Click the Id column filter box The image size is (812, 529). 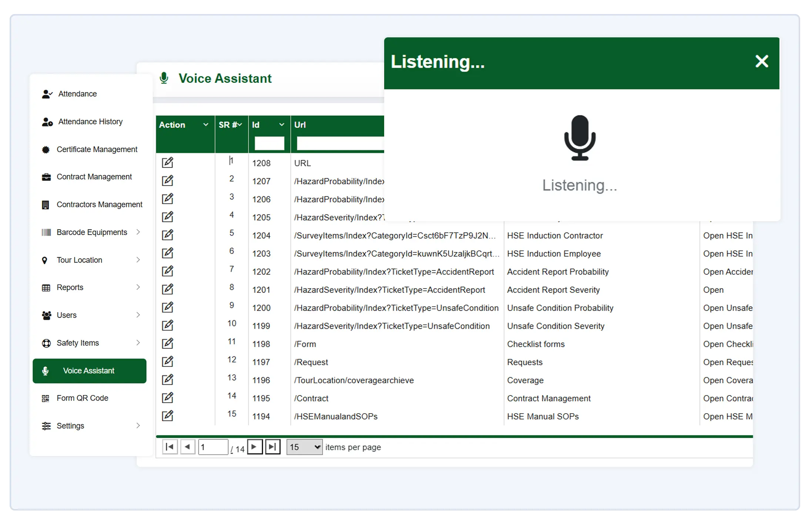point(269,143)
